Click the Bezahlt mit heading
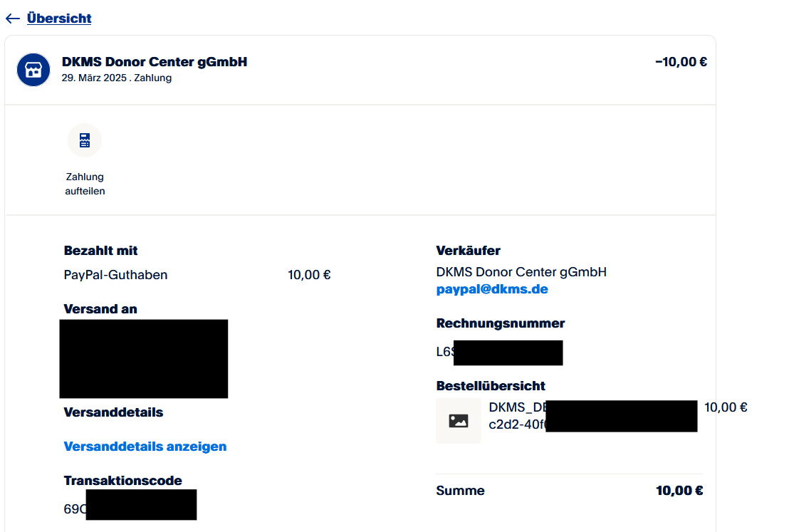789x532 pixels. click(x=101, y=251)
